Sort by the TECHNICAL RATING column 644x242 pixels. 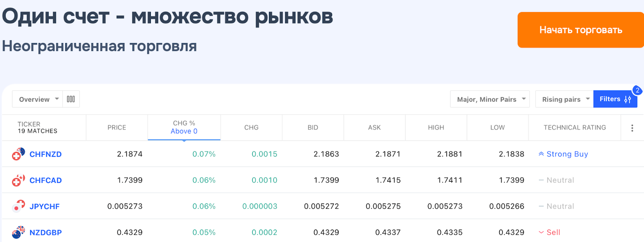coord(574,127)
